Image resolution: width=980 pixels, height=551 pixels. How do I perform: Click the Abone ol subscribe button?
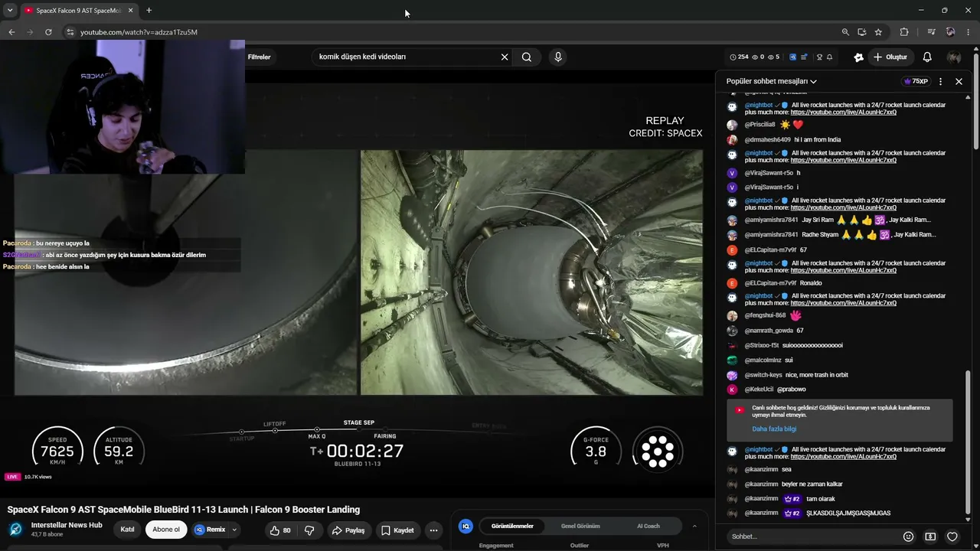(166, 530)
